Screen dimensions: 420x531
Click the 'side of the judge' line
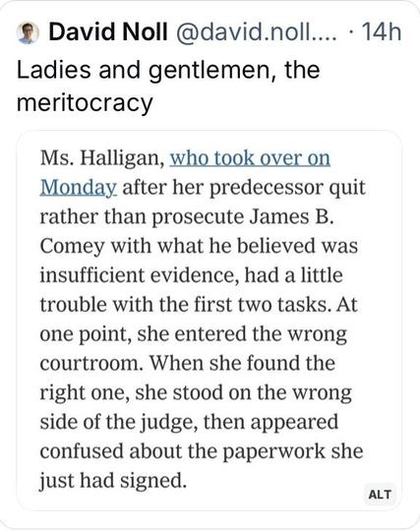[189, 422]
